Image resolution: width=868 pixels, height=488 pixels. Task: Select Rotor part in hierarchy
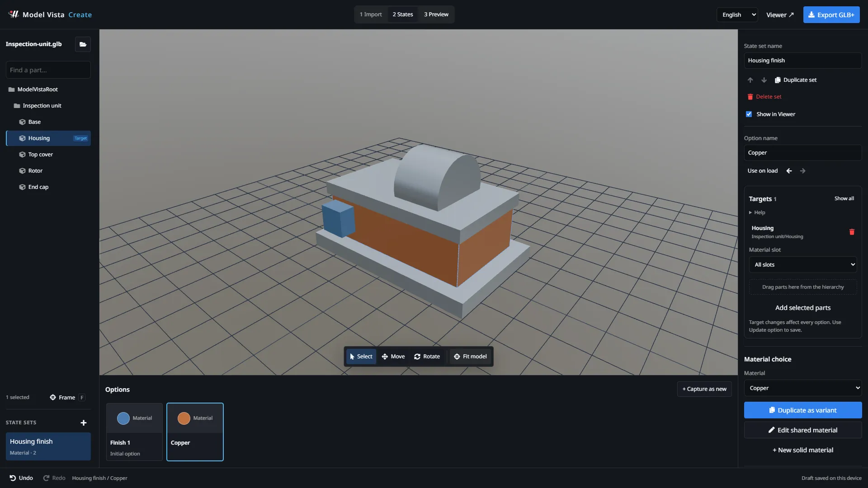pos(48,171)
